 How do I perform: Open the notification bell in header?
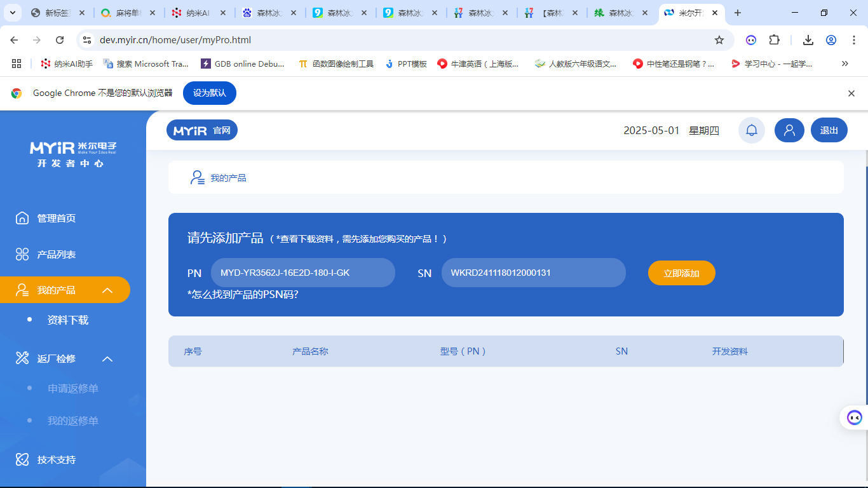(752, 130)
